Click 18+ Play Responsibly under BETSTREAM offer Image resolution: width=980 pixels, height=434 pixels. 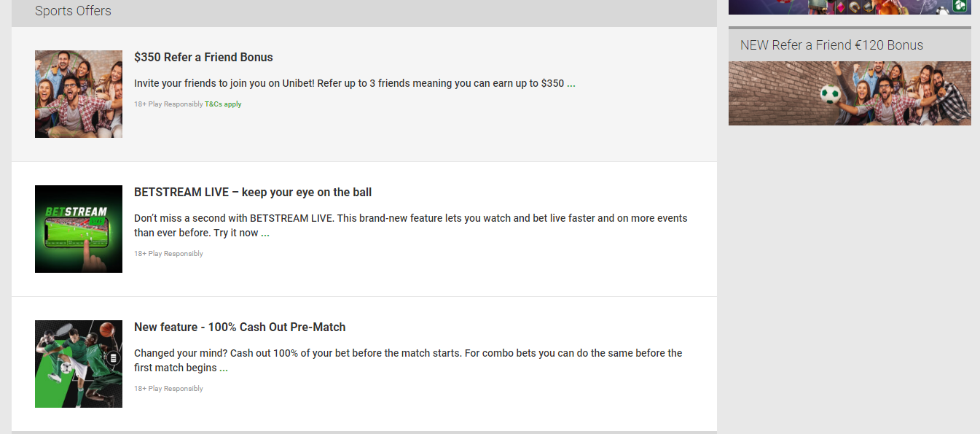(168, 254)
